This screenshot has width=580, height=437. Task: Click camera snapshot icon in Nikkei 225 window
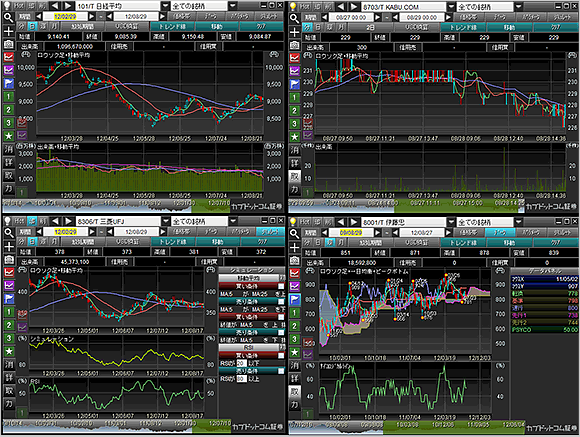pyautogui.click(x=9, y=44)
